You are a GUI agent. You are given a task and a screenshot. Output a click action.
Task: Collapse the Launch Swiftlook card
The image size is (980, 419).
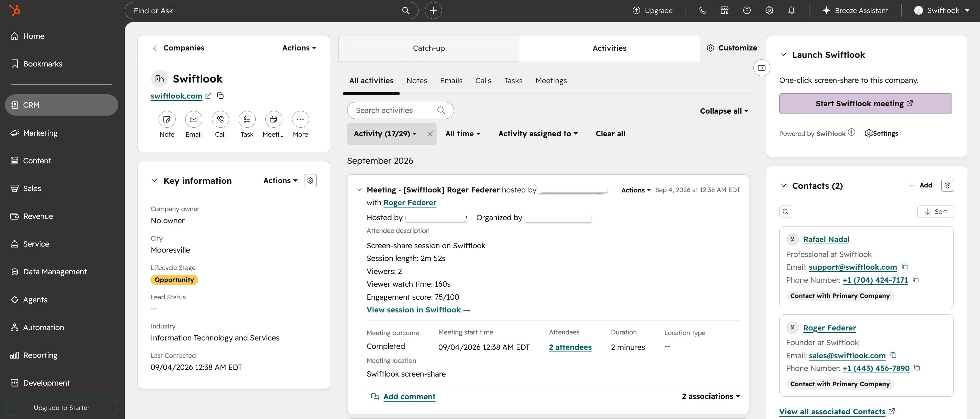point(783,55)
